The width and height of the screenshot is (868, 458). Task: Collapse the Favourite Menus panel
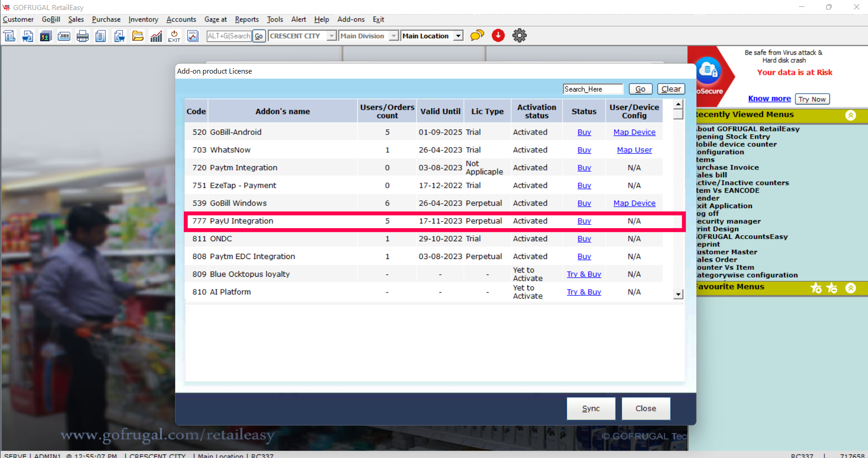click(851, 288)
